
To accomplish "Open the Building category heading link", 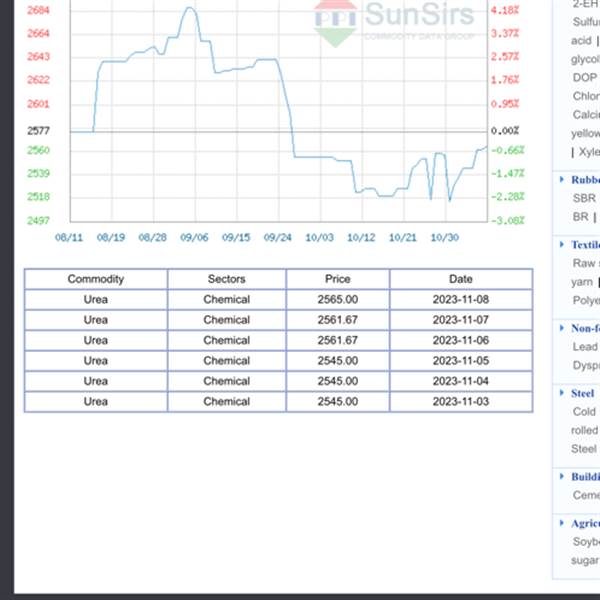I will coord(585,476).
